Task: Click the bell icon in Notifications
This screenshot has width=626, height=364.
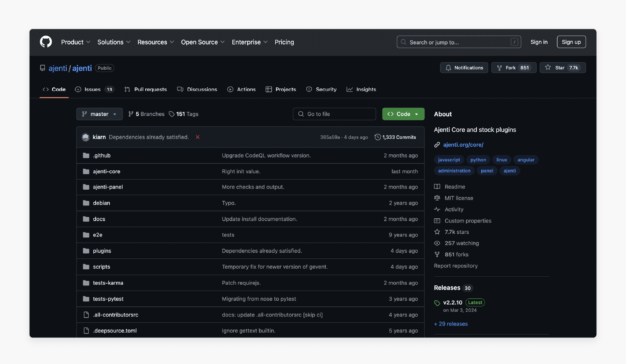Action: click(x=448, y=68)
